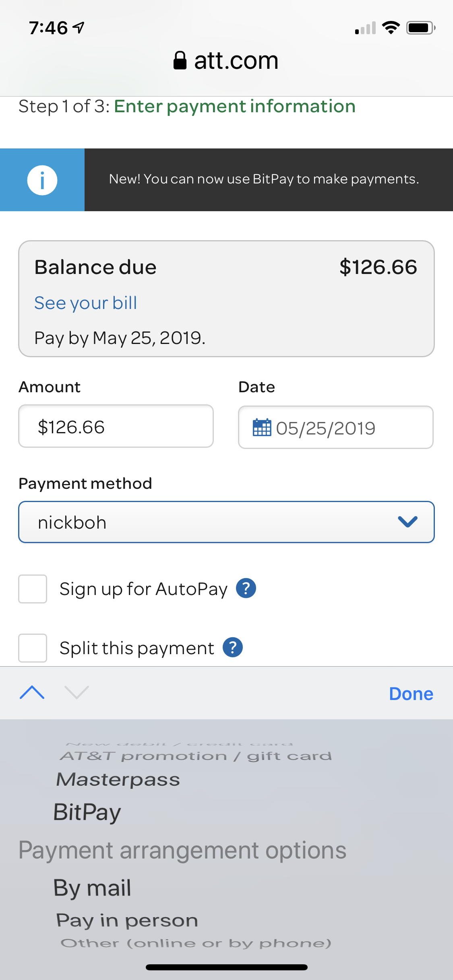Tap the previous field up arrow
453x980 pixels.
(32, 692)
